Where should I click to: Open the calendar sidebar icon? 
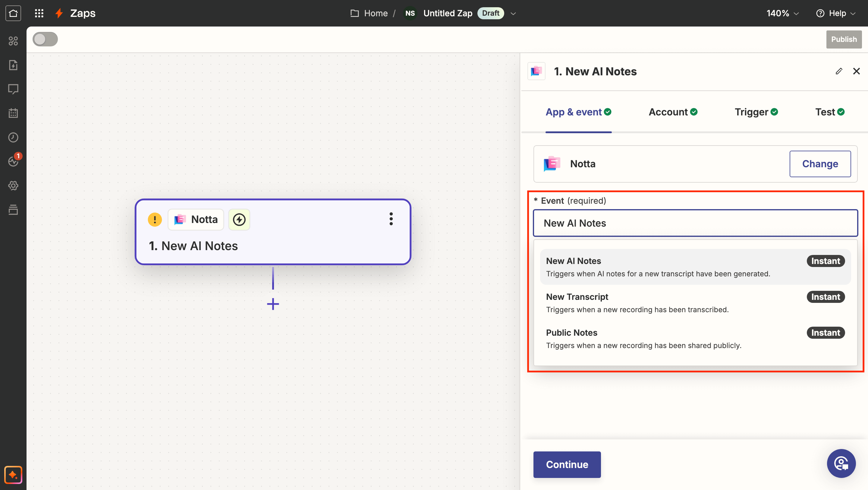click(13, 113)
